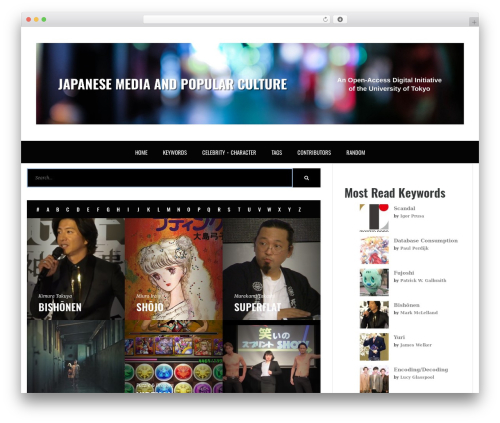The height and width of the screenshot is (423, 500).
Task: Click the Database Consumption anime thumbnail
Action: [374, 250]
